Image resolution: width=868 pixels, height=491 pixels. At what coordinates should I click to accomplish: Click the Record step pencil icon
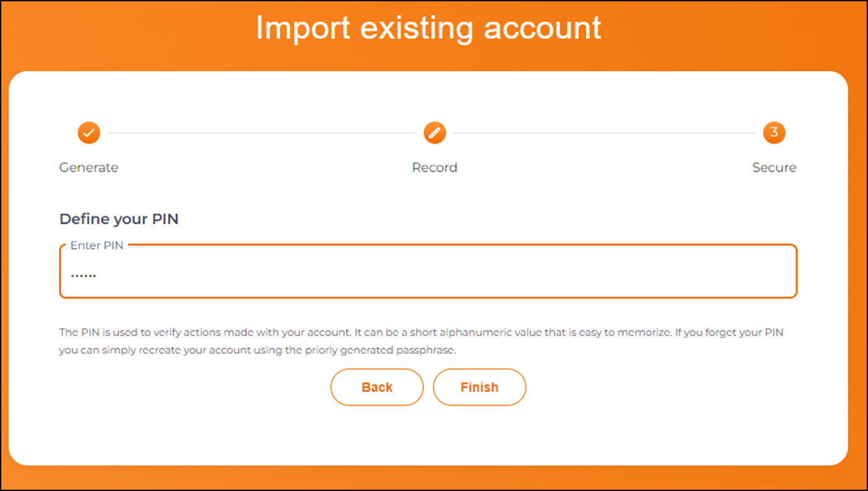[434, 133]
